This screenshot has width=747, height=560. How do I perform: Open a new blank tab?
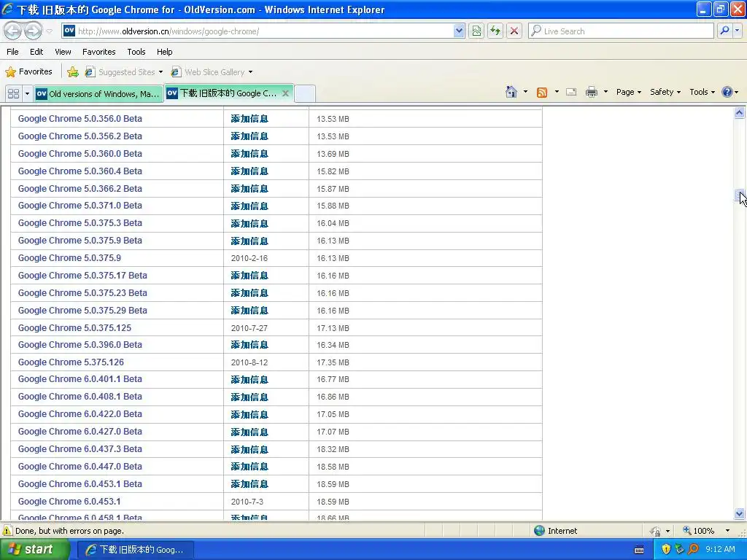(304, 93)
